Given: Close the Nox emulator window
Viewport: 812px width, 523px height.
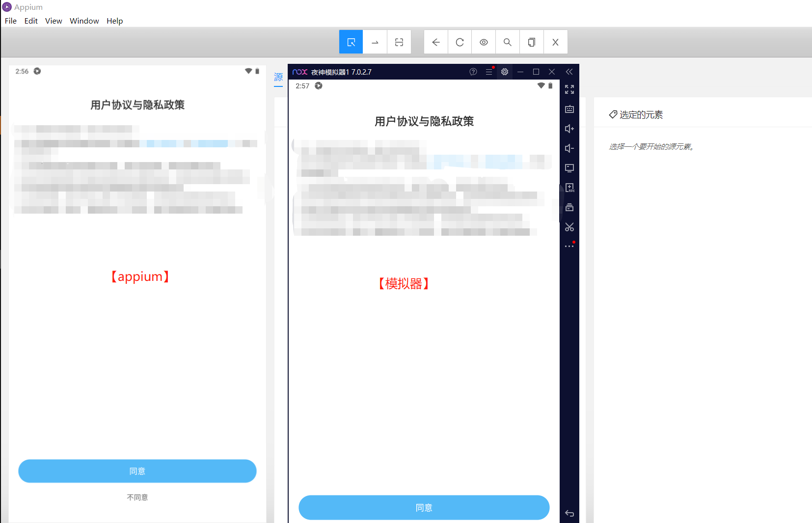Looking at the screenshot, I should (x=552, y=72).
